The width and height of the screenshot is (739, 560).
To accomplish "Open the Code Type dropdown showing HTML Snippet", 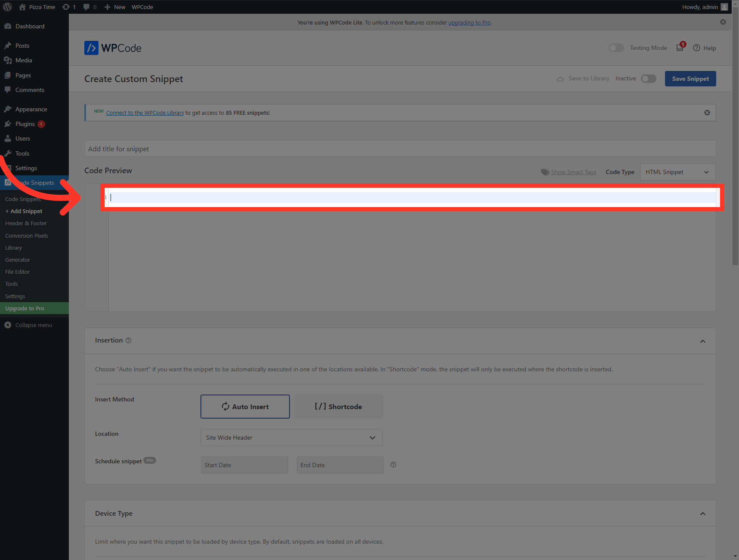I will [x=677, y=172].
